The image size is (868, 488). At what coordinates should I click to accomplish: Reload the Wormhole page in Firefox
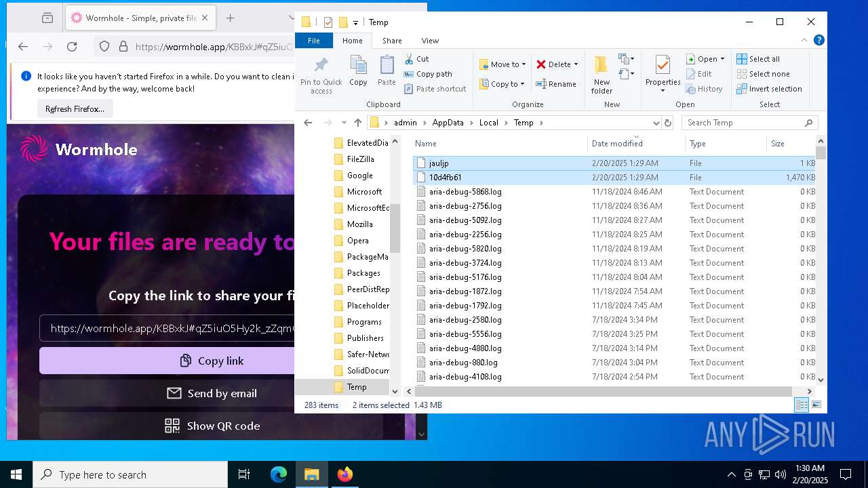72,47
